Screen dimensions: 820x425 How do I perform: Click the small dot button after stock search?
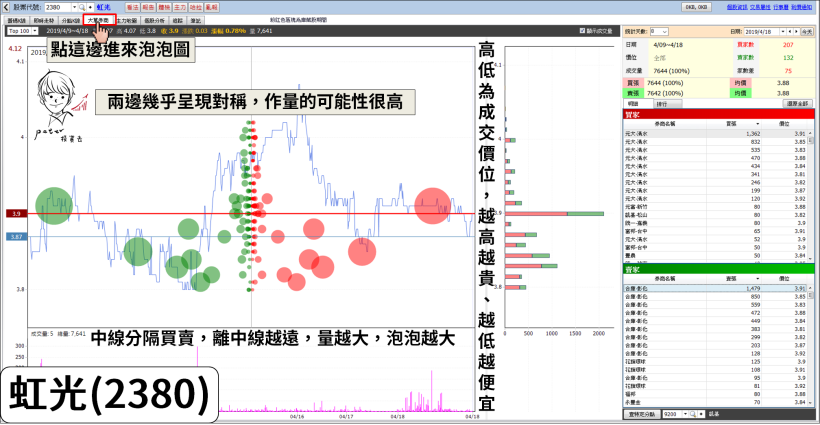(90, 7)
